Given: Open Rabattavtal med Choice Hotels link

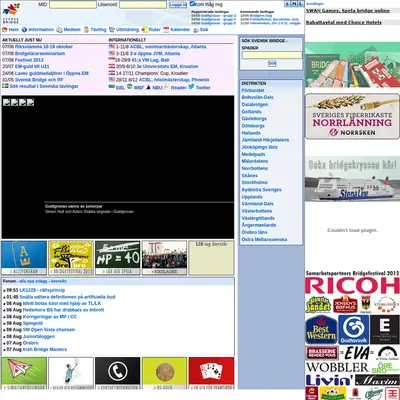Looking at the screenshot, I should point(344,23).
